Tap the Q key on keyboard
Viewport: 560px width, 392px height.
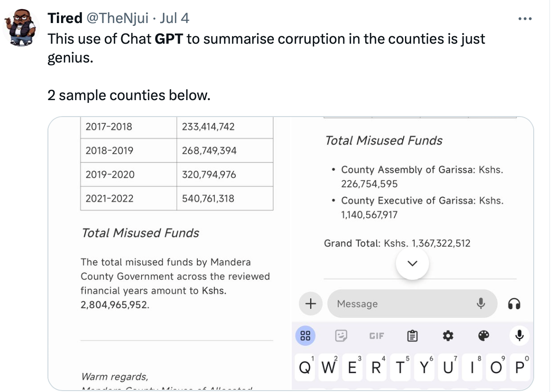(305, 367)
